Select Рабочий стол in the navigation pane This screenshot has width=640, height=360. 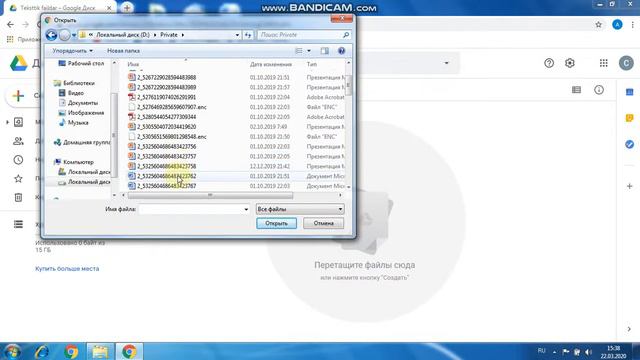[81, 64]
